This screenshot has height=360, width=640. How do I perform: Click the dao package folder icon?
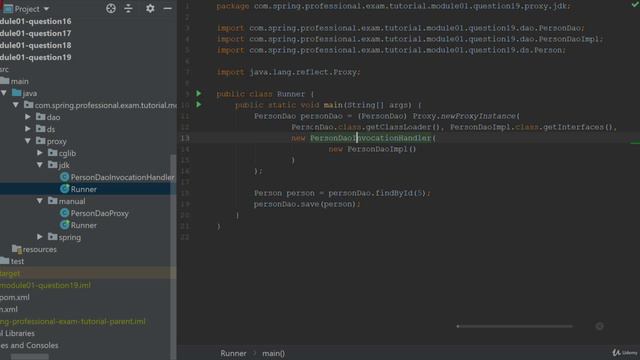[40, 117]
